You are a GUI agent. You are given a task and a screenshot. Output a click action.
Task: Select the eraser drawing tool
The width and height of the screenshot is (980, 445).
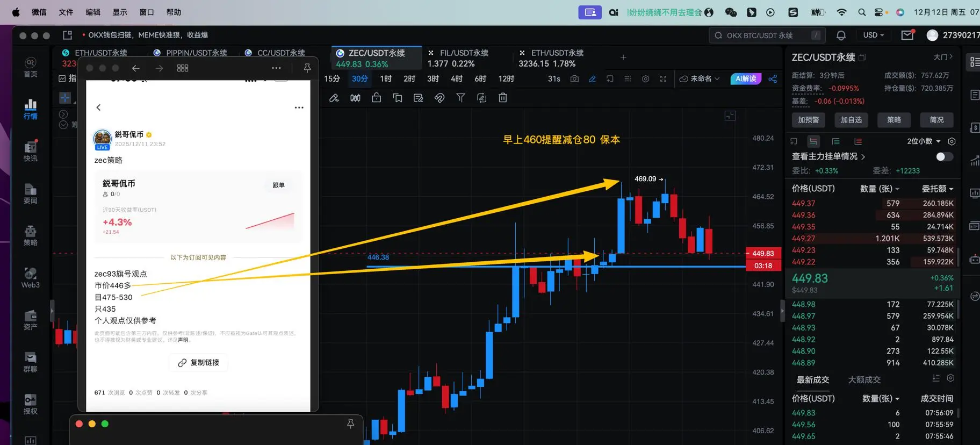pyautogui.click(x=334, y=98)
